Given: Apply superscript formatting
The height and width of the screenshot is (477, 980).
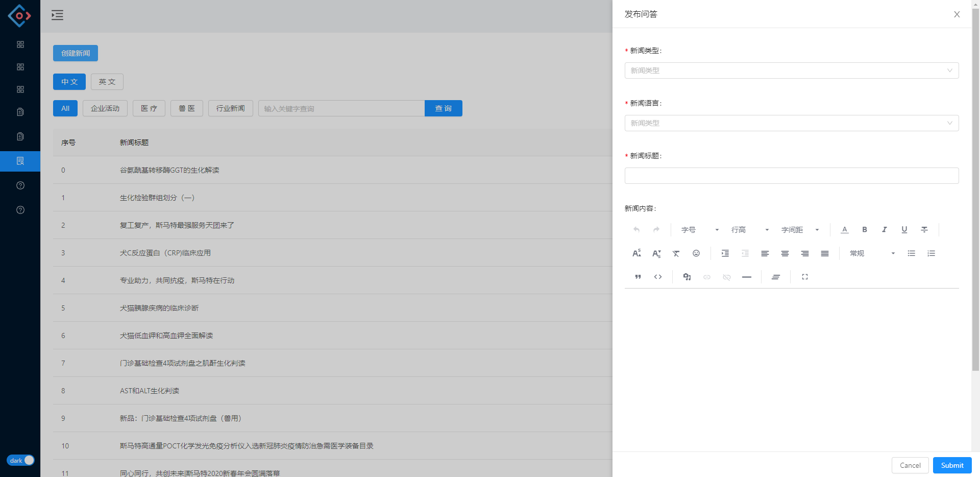Looking at the screenshot, I should click(x=636, y=253).
